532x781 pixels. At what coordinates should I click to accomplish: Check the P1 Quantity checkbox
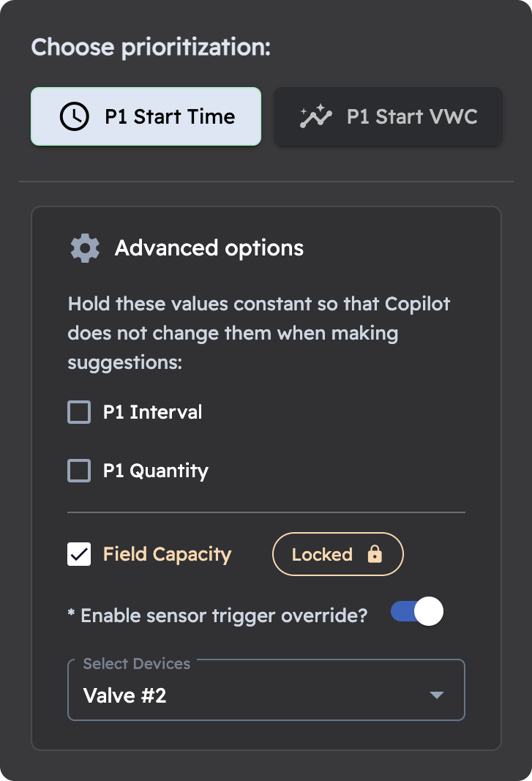coord(79,471)
